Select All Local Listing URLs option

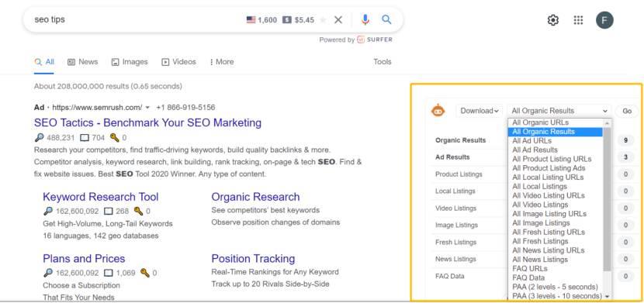click(556, 177)
